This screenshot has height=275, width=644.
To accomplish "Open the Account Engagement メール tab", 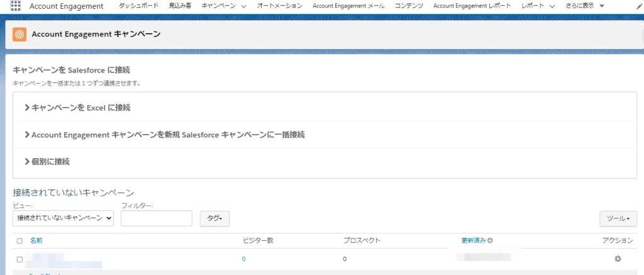I will click(348, 6).
